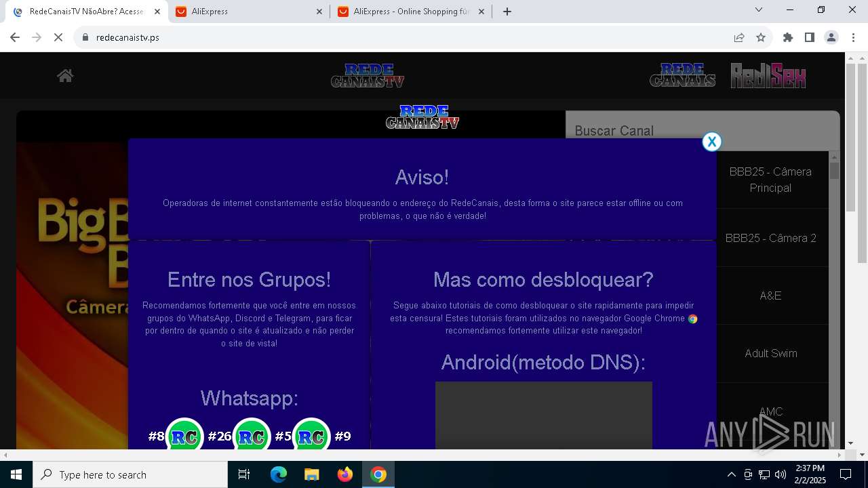Open the Chrome profile avatar
Viewport: 868px width, 488px height.
831,37
